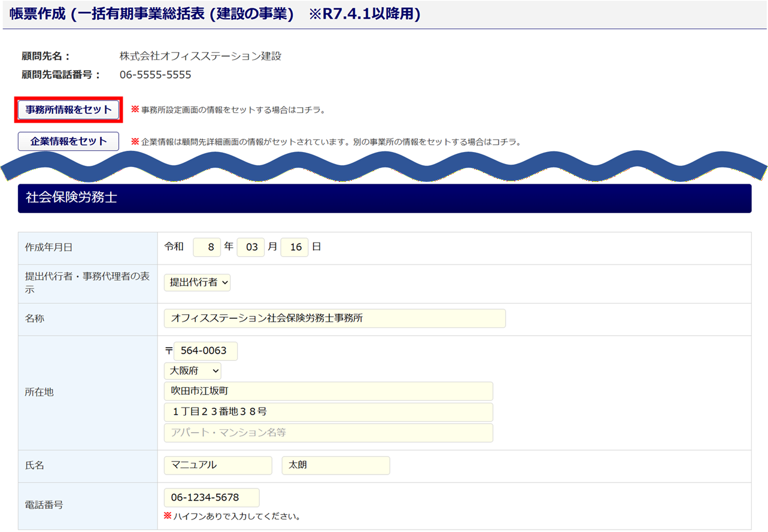The width and height of the screenshot is (768, 532).
Task: Click the 所在地 row label
Action: 39,393
